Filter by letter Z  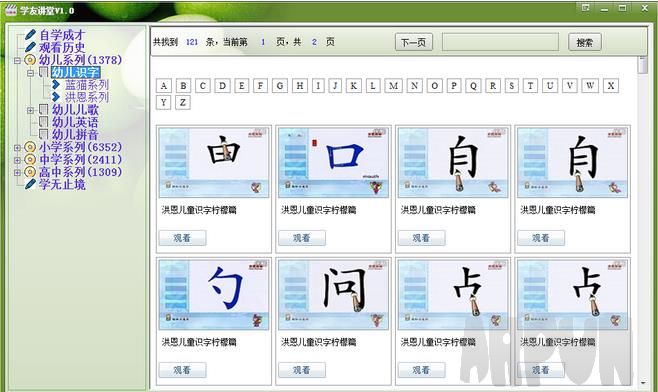tap(183, 102)
